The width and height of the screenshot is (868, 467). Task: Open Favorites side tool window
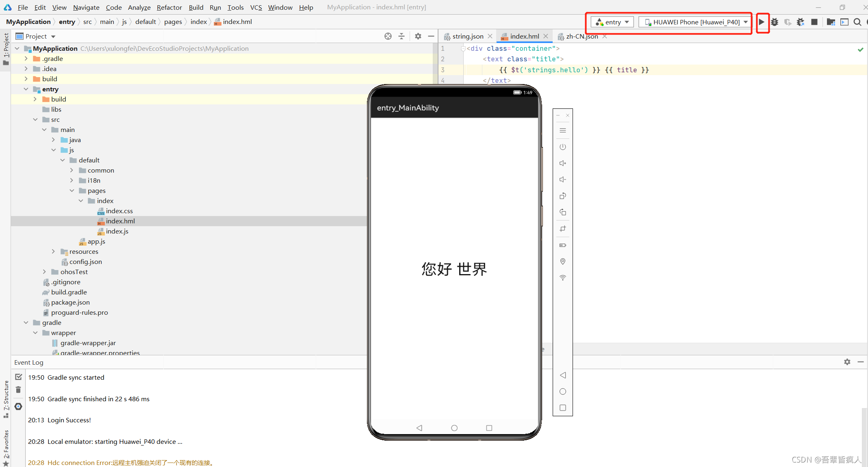(x=6, y=448)
